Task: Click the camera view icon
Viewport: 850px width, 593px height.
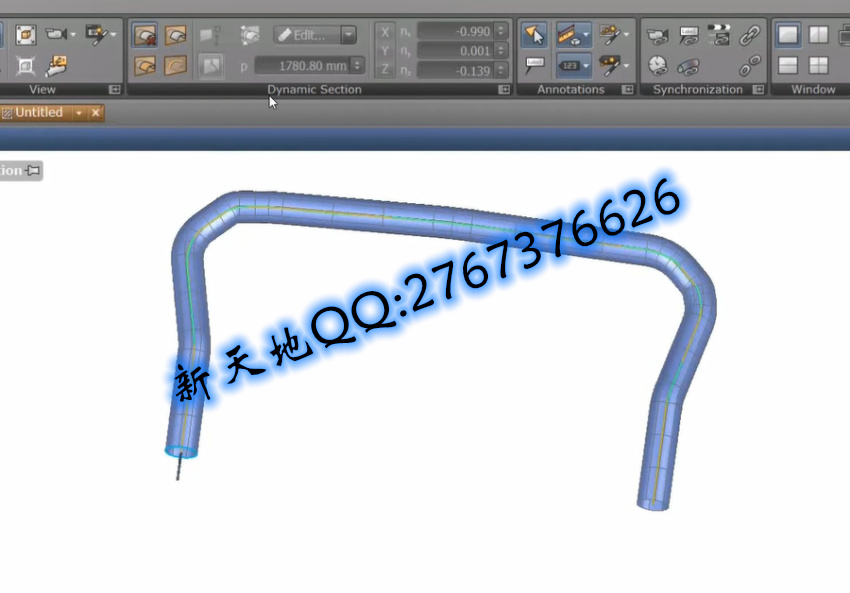Action: [x=57, y=35]
